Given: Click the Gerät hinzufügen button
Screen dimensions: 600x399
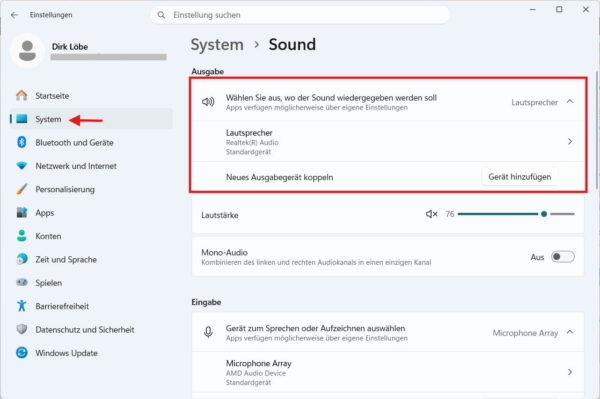Looking at the screenshot, I should tap(520, 177).
